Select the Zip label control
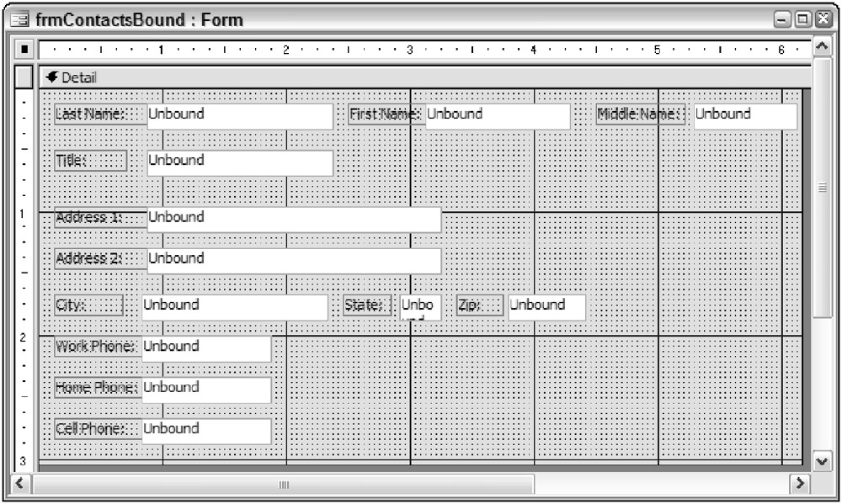The width and height of the screenshot is (842, 504). [479, 306]
